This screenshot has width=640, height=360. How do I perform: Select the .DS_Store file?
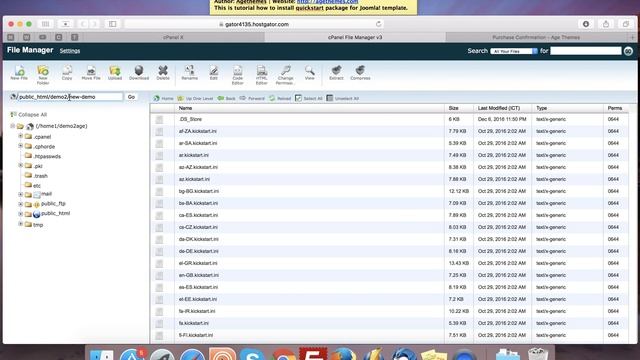(190, 119)
